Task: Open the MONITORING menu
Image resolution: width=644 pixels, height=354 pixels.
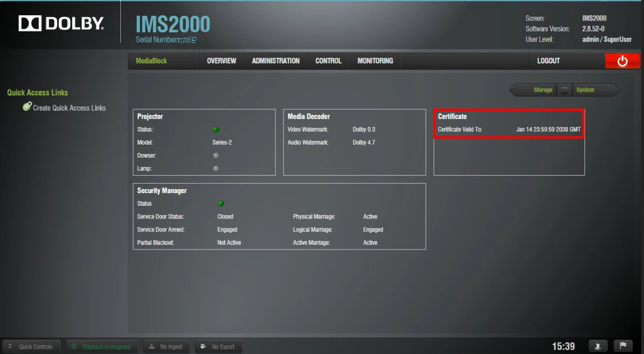Action: point(375,61)
